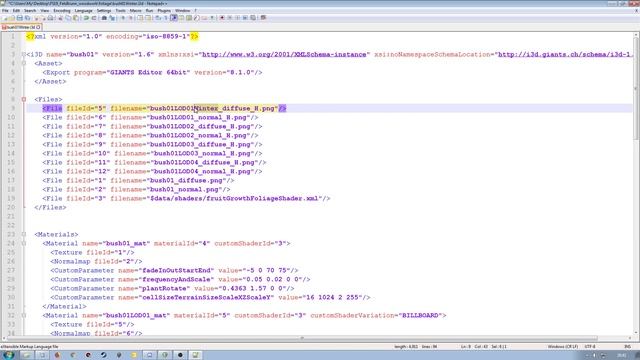Collapse the i3D root fold on line 3
Viewport: 640px width, 360px height.
[x=24, y=54]
